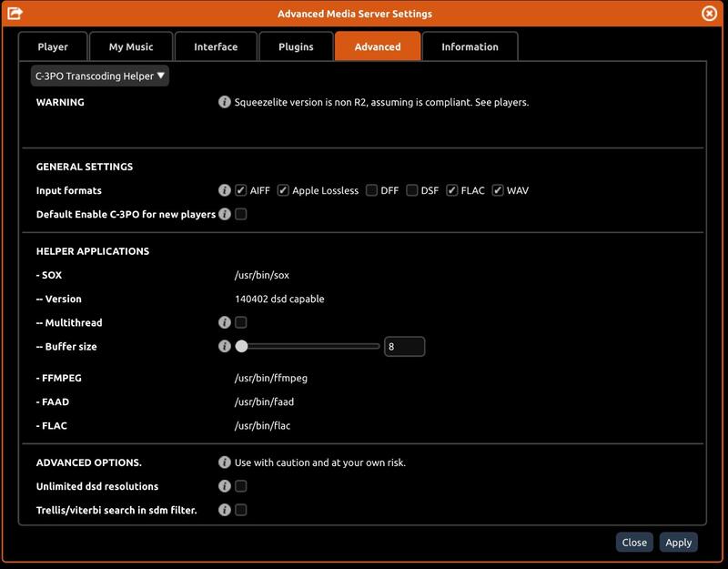The image size is (728, 569).
Task: Enable SOX Multithread checkbox
Action: [241, 322]
